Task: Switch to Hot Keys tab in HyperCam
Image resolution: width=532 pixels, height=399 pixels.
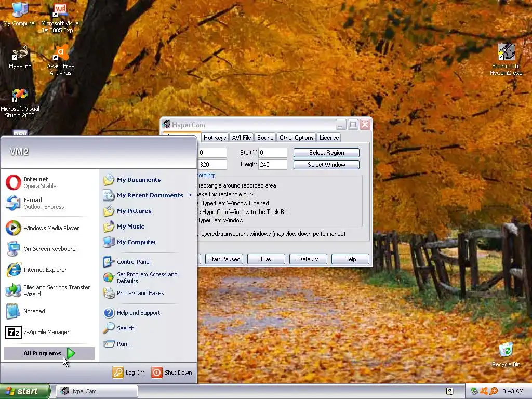Action: pos(215,137)
